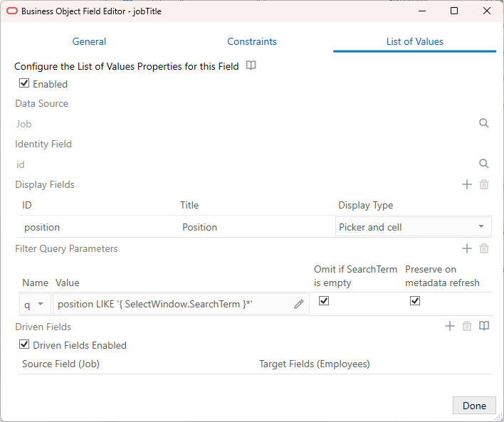Edit filter value with the pencil icon
504x422 pixels.
(x=299, y=304)
